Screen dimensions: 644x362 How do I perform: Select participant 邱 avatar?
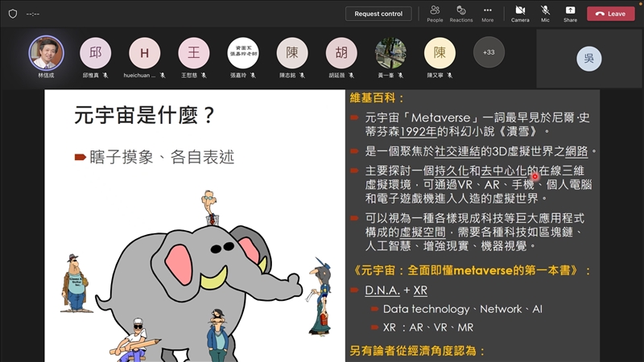click(96, 53)
